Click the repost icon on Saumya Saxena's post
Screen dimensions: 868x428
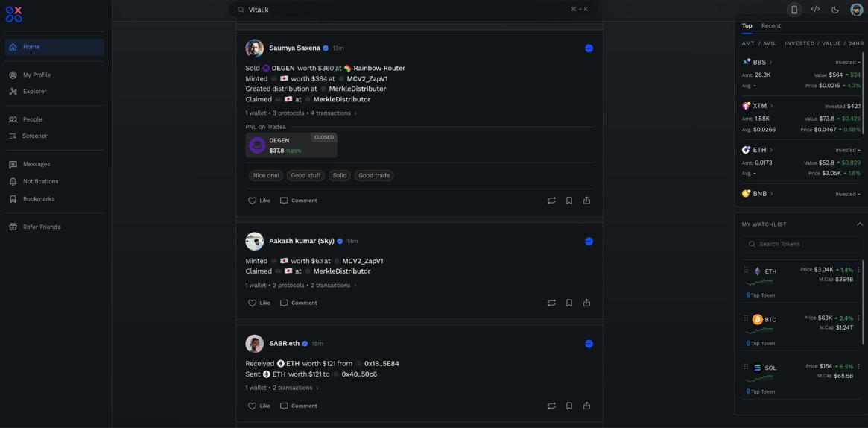[x=551, y=201]
